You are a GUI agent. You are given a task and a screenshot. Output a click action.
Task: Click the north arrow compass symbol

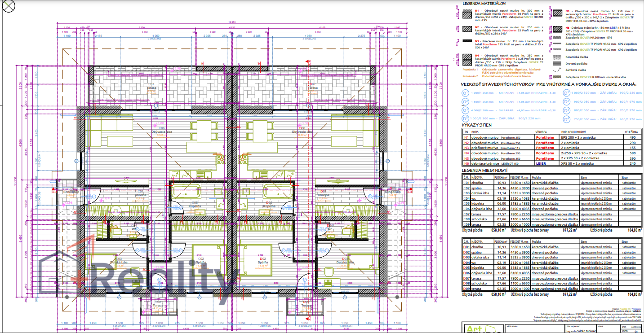tap(8, 6)
